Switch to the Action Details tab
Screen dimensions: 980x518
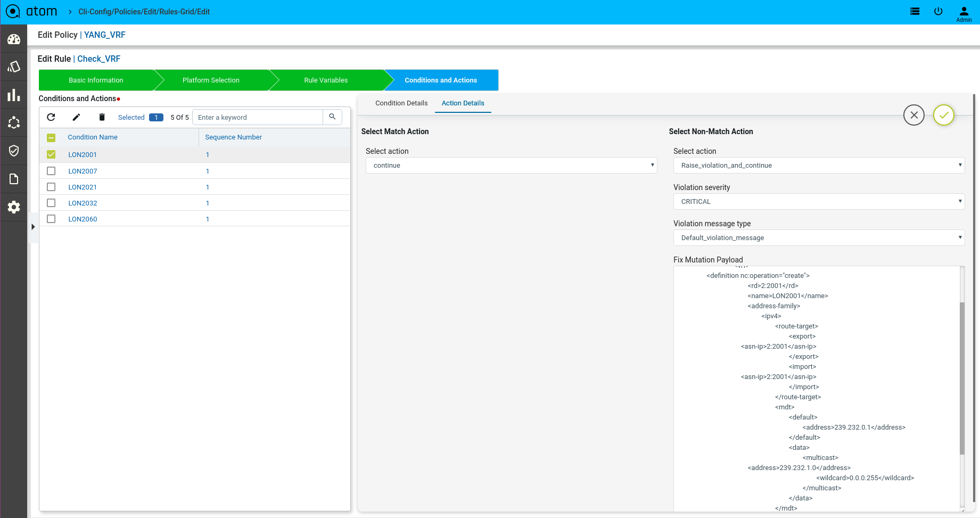463,103
